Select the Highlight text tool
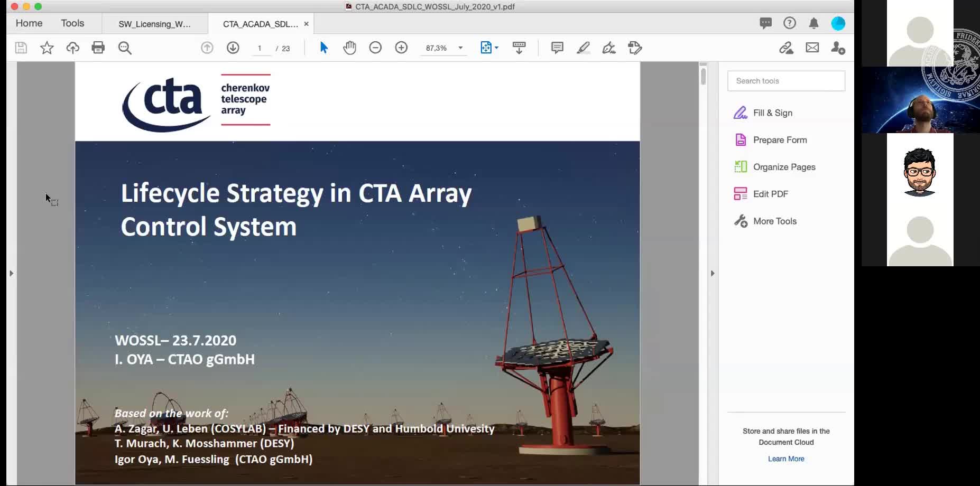980x486 pixels. click(584, 48)
